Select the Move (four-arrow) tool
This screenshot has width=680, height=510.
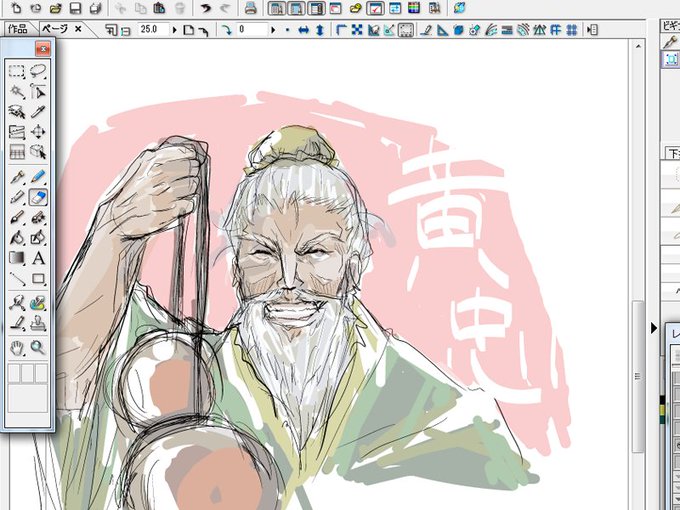click(38, 132)
